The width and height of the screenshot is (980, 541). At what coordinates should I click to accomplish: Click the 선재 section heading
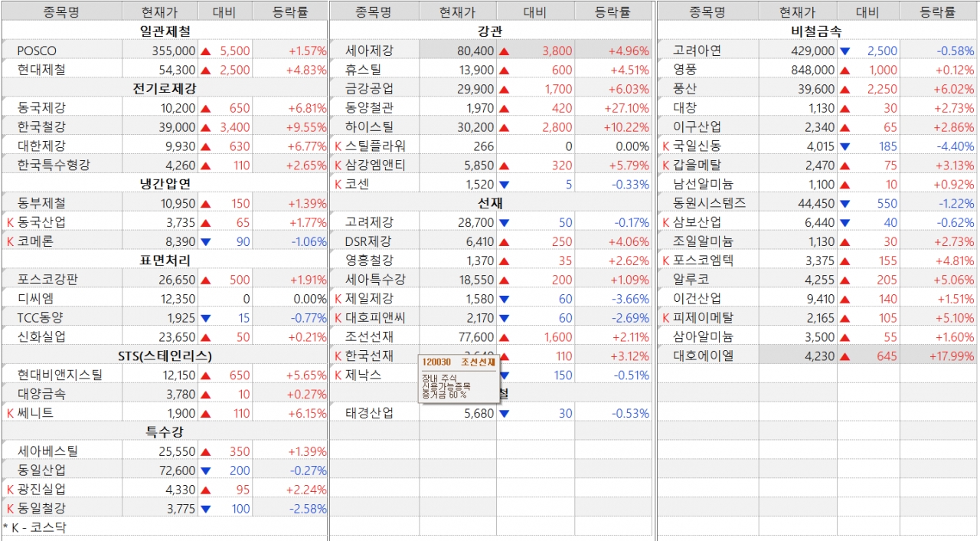pyautogui.click(x=490, y=204)
